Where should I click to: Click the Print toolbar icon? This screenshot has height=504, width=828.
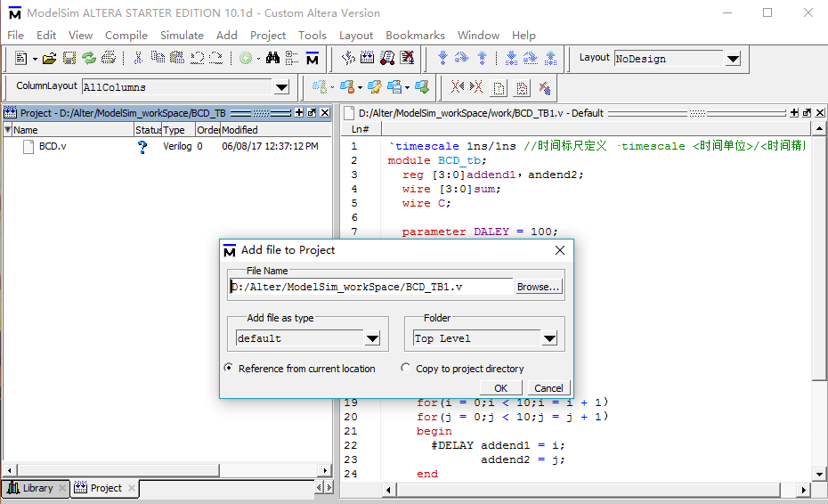tap(109, 58)
